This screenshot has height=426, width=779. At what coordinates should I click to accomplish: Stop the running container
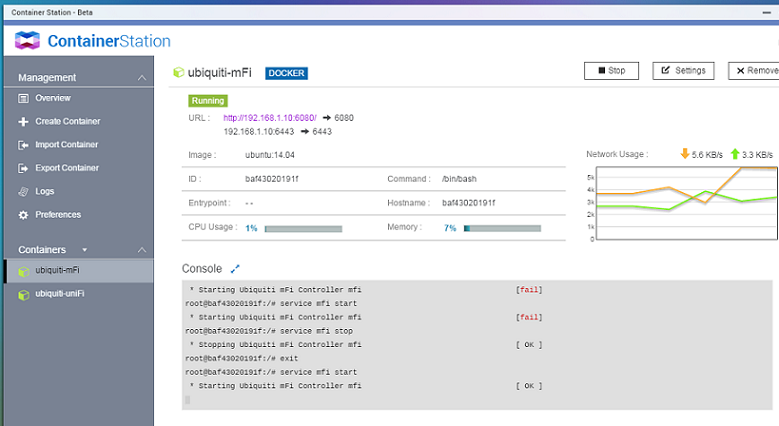(611, 71)
